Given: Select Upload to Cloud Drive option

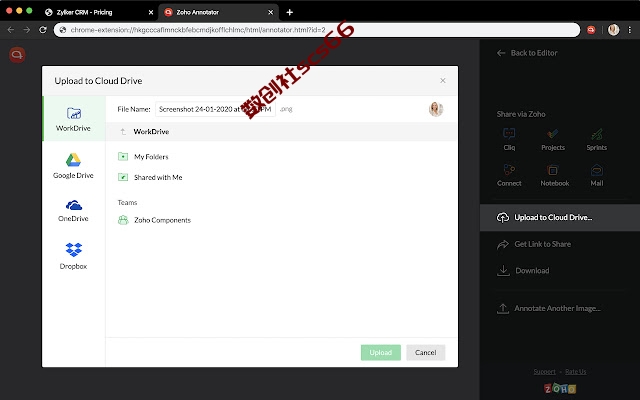Looking at the screenshot, I should click(560, 218).
